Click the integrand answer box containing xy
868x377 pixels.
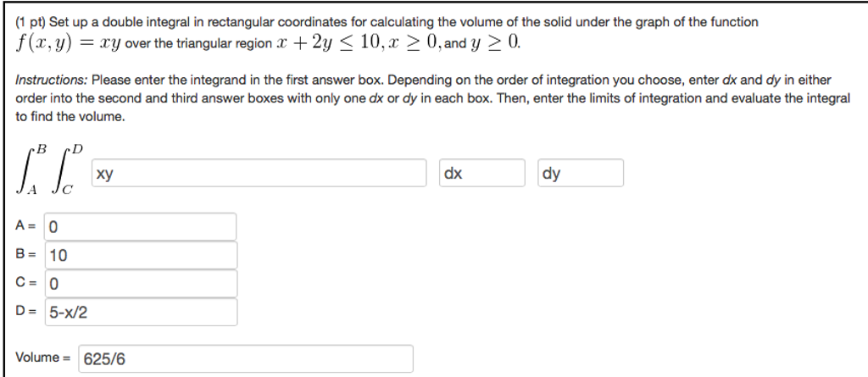point(259,174)
